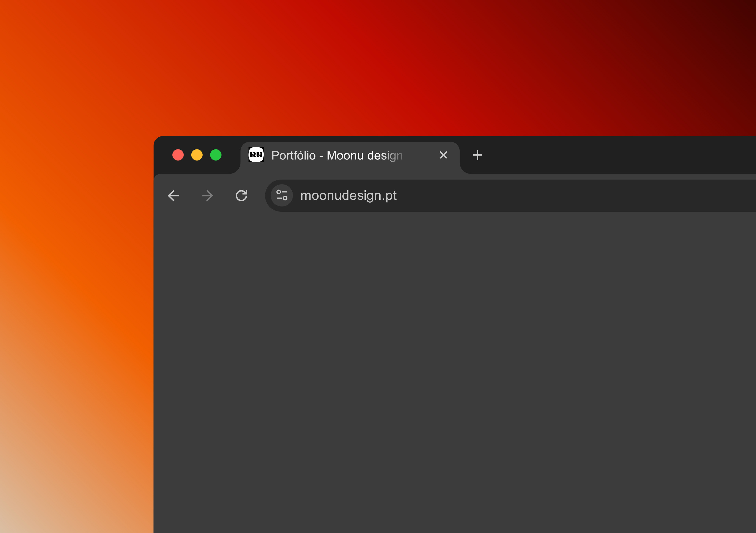Image resolution: width=756 pixels, height=533 pixels.
Task: Select the Portfólio - Moonu design tab title
Action: (x=336, y=155)
